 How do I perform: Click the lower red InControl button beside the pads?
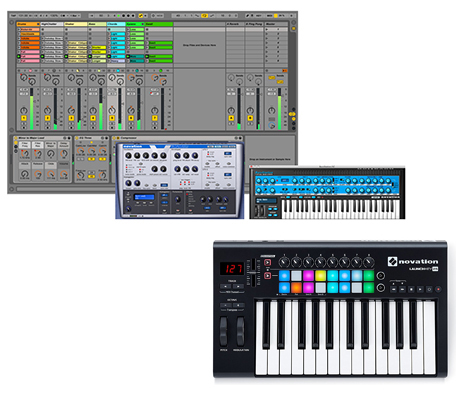(268, 276)
